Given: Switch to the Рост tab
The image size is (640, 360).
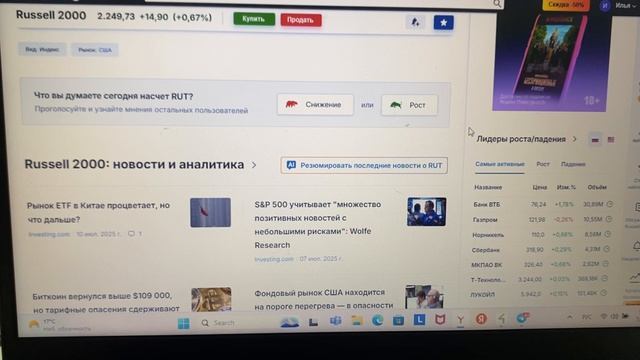Looking at the screenshot, I should (543, 164).
